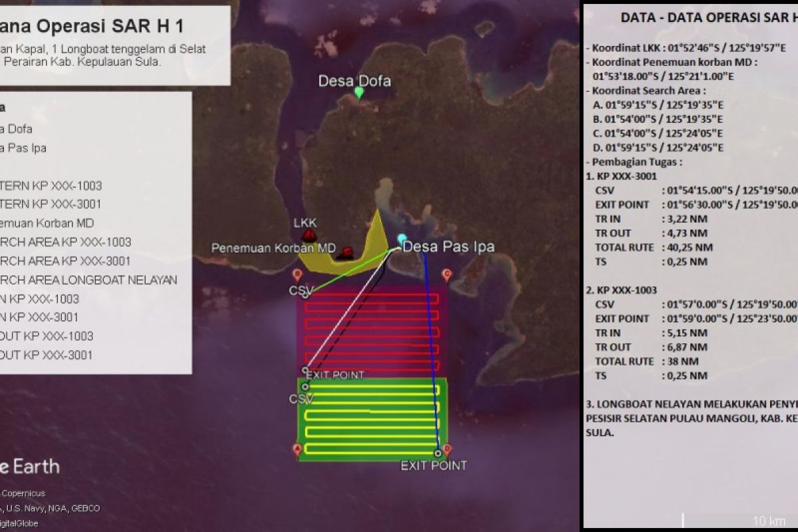The image size is (798, 532).
Task: Click legend entry Penemuan Korban MD
Action: coord(47,223)
